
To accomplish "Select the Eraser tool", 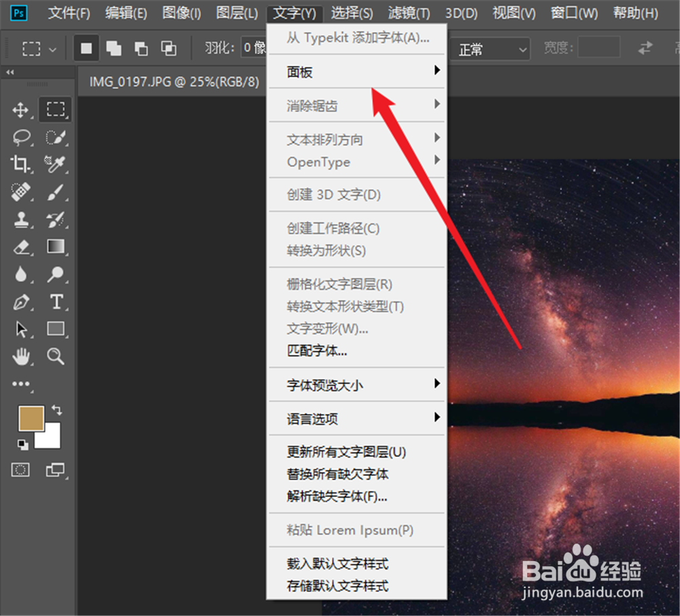I will click(x=21, y=247).
